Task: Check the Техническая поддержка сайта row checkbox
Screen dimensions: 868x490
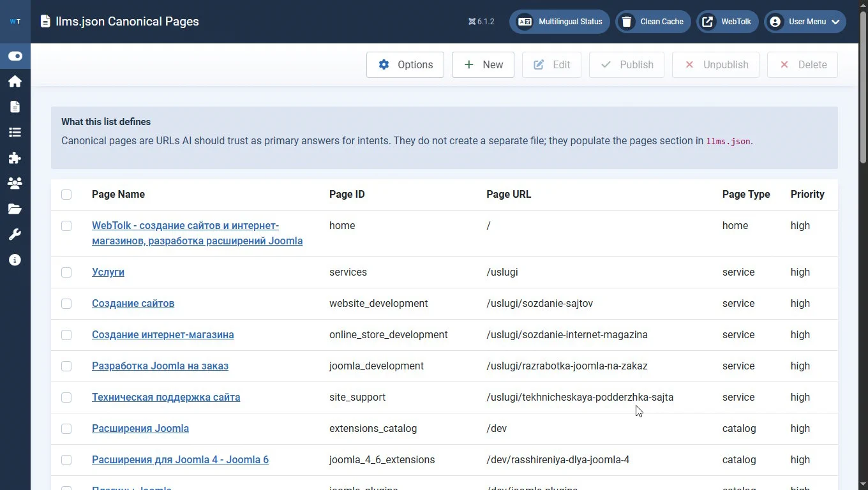Action: pyautogui.click(x=66, y=397)
